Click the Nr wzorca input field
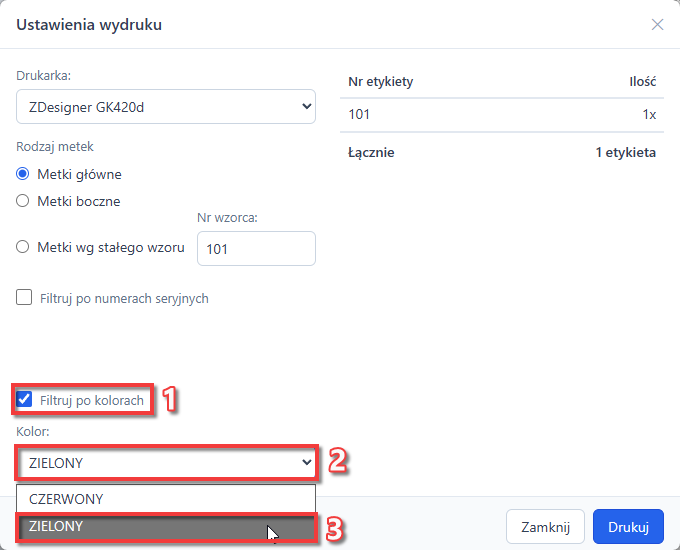The image size is (680, 550). tap(256, 249)
